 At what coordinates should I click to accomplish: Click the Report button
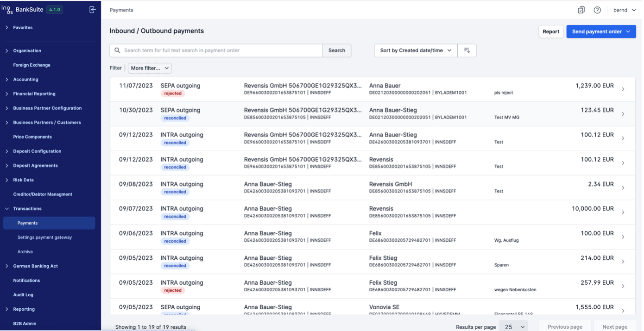click(x=550, y=31)
